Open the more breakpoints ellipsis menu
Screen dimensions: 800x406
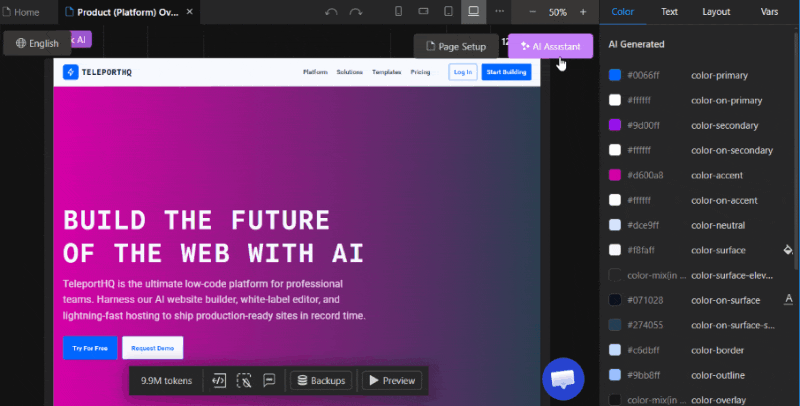[x=499, y=11]
